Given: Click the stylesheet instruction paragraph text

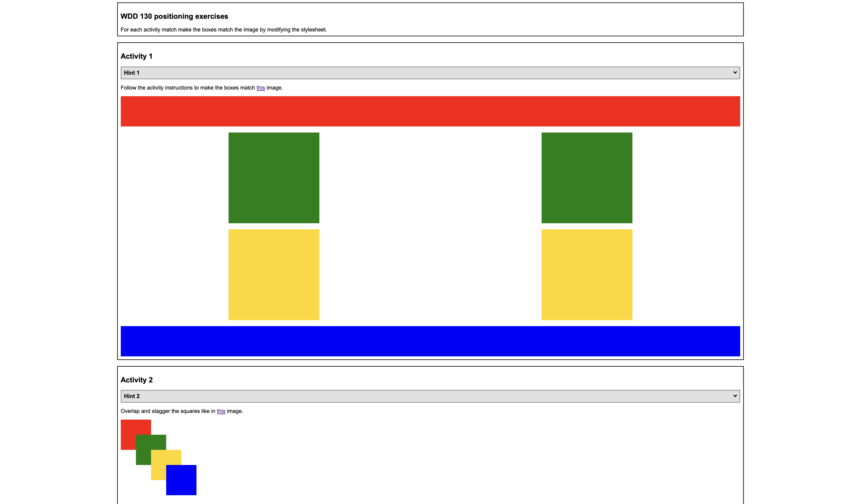Looking at the screenshot, I should pyautogui.click(x=223, y=30).
